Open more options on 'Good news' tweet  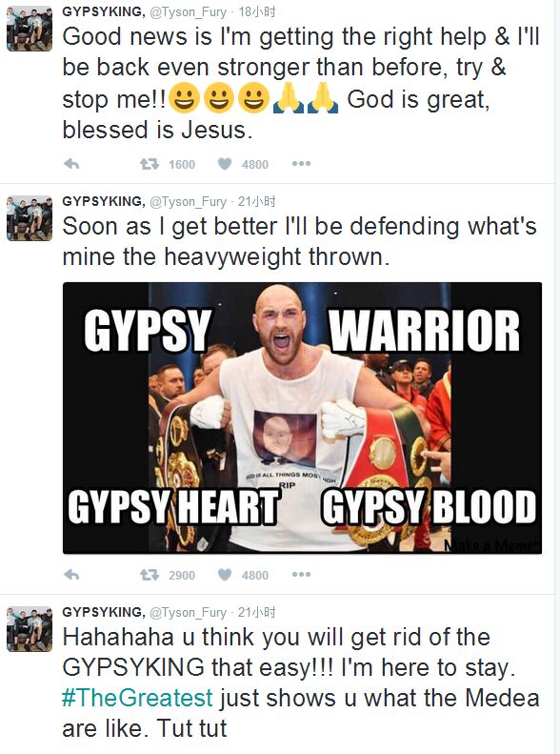tap(301, 164)
